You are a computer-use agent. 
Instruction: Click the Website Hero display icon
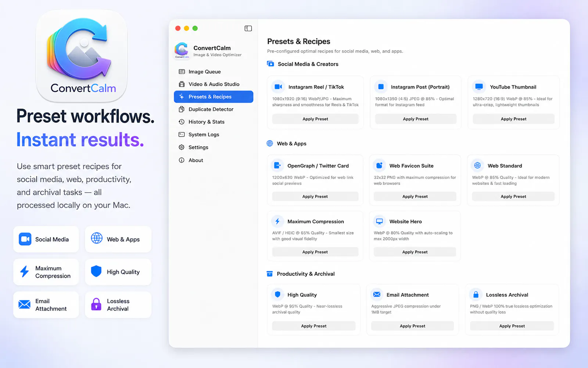(x=379, y=221)
